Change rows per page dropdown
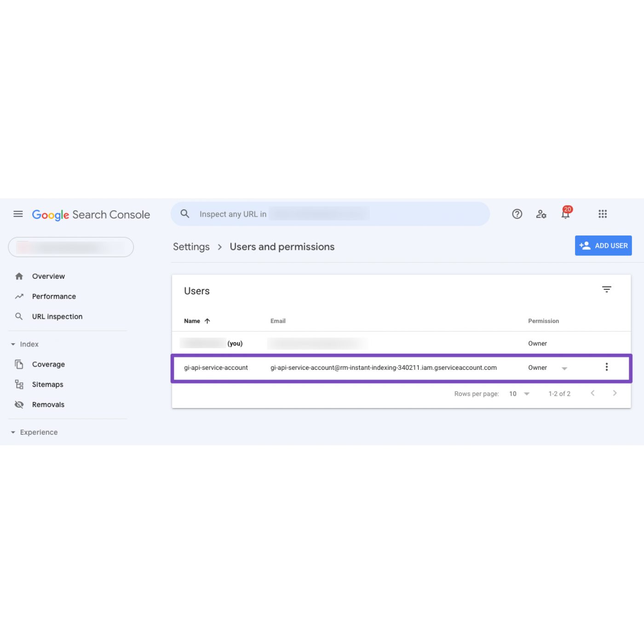 [x=519, y=394]
